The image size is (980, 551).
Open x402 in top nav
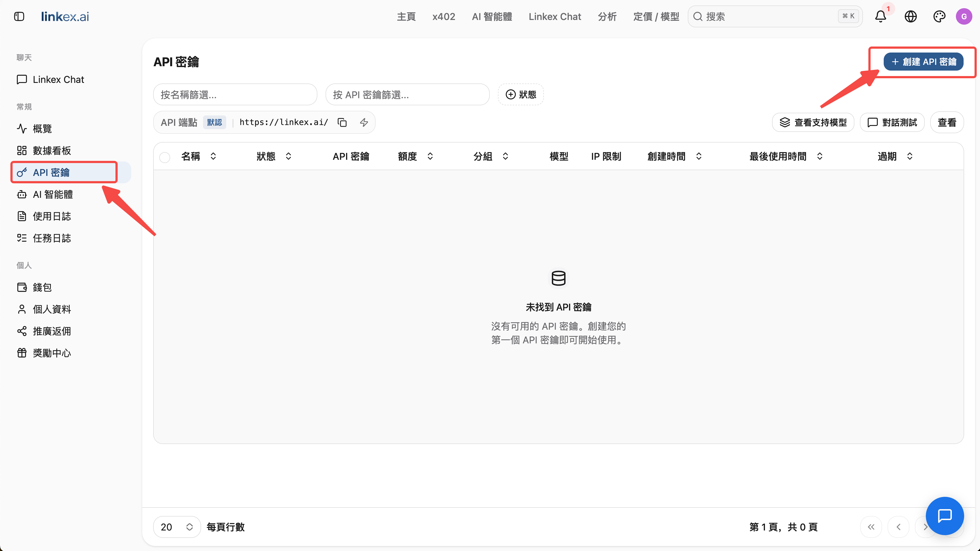tap(443, 16)
